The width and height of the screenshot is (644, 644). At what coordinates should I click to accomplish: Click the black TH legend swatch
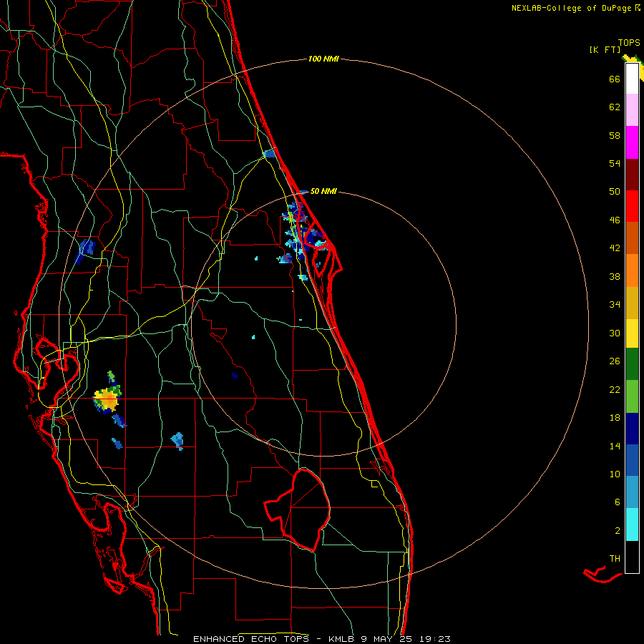click(x=632, y=557)
